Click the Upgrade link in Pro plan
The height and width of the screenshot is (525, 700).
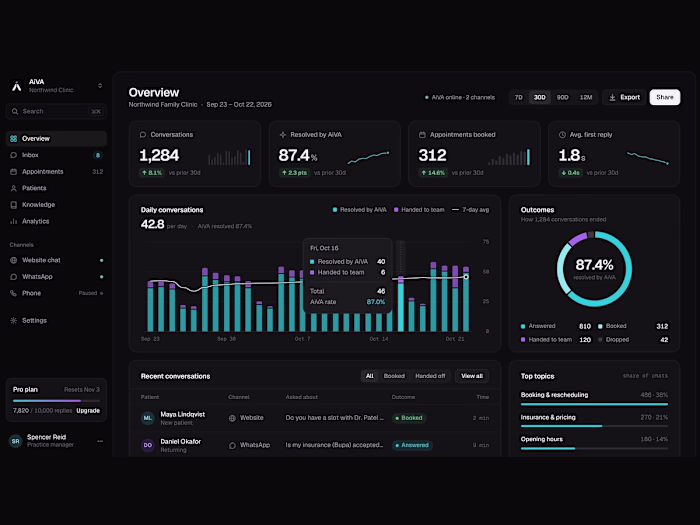tap(88, 410)
